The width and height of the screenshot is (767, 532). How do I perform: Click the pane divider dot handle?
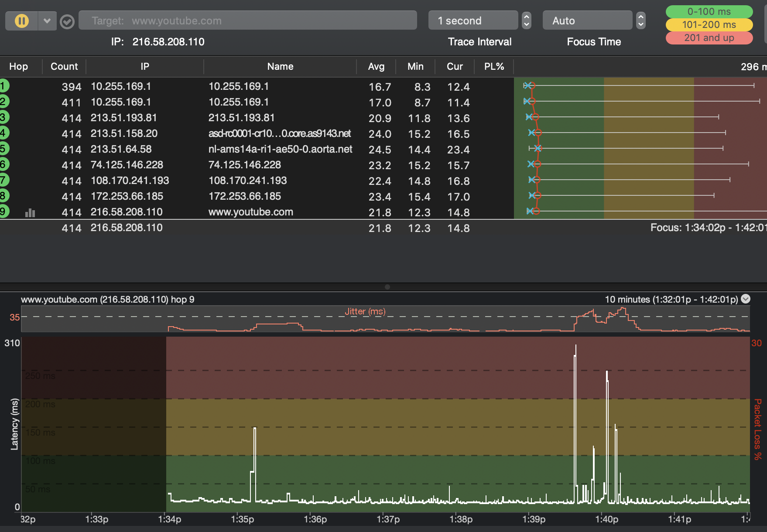tap(387, 287)
